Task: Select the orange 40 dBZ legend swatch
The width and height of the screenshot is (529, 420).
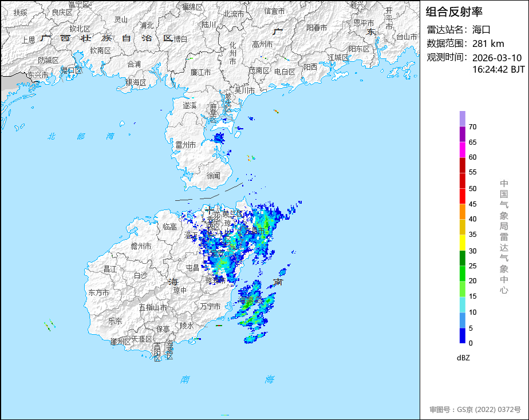Action: click(x=462, y=212)
